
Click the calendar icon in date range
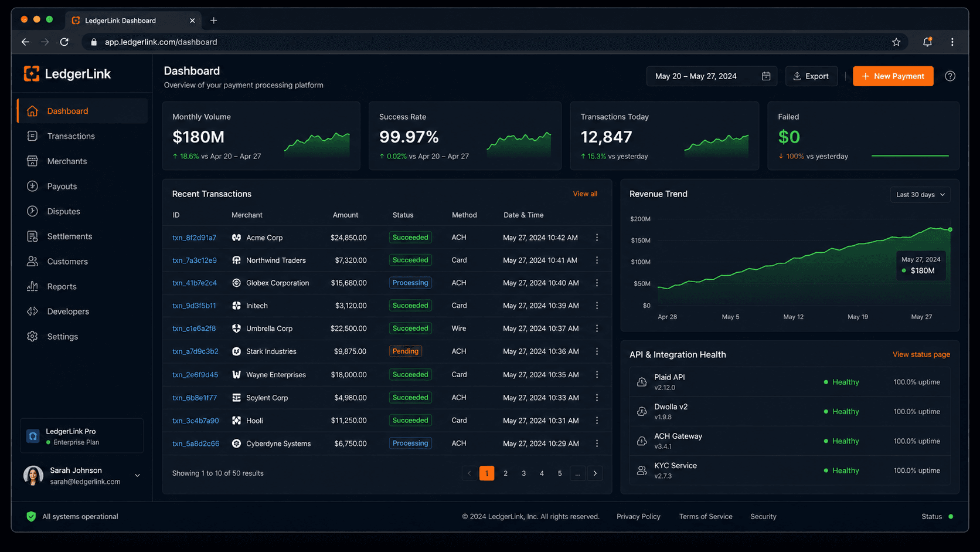(x=766, y=76)
